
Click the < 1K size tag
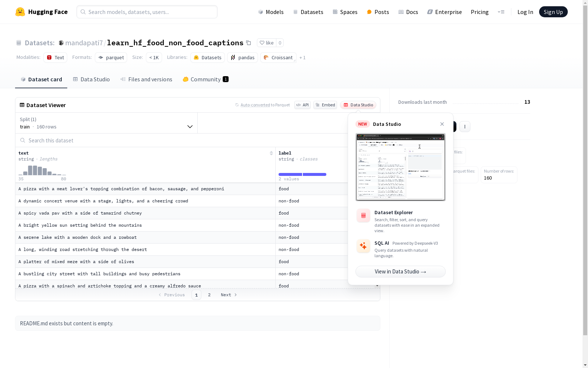pyautogui.click(x=154, y=57)
